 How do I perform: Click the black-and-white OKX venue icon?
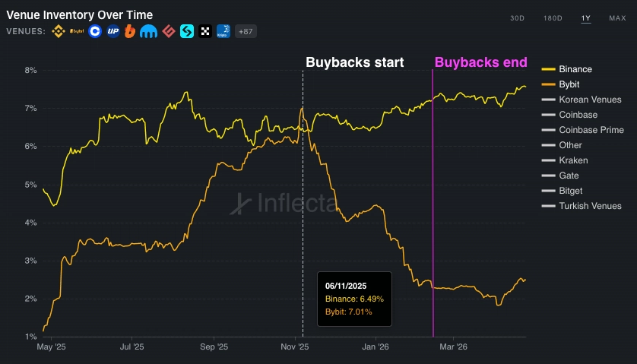[205, 31]
